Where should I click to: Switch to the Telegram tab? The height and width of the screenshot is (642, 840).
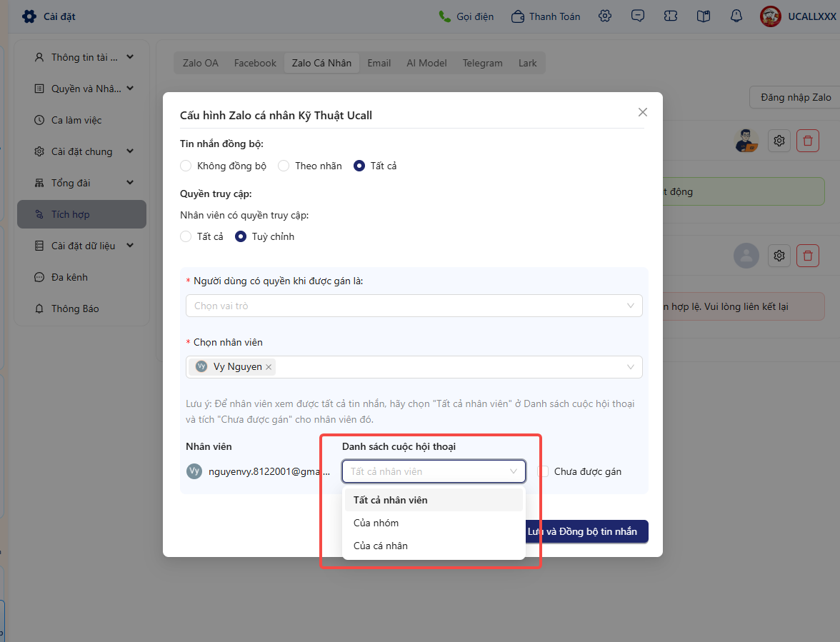483,63
